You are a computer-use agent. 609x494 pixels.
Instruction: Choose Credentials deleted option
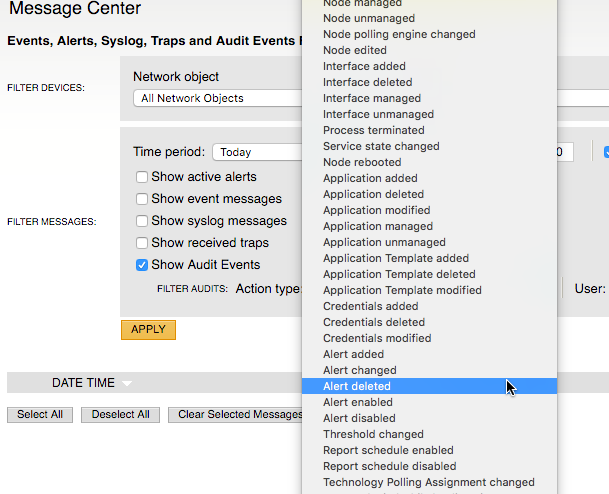[x=429, y=322]
